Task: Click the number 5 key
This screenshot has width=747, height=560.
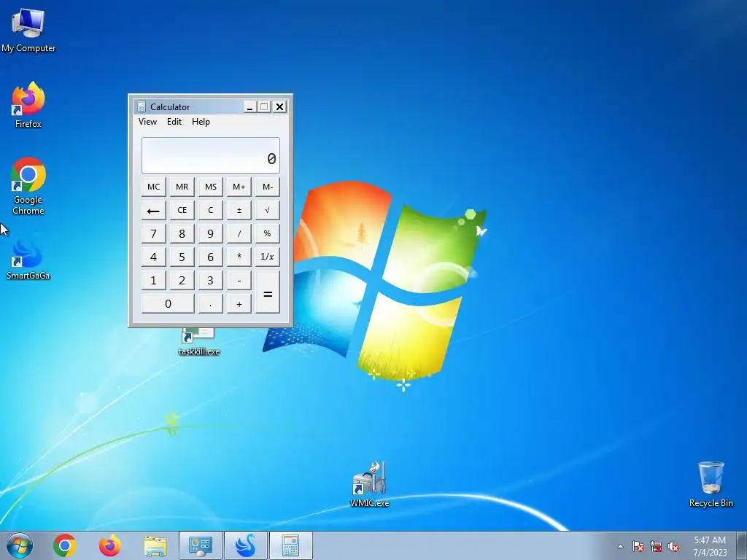Action: coord(182,257)
